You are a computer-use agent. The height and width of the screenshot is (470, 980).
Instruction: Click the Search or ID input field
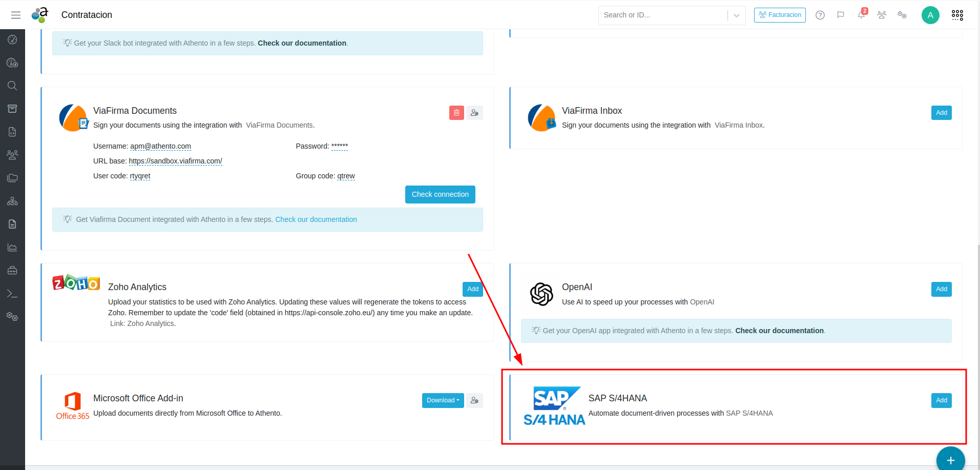coord(663,15)
